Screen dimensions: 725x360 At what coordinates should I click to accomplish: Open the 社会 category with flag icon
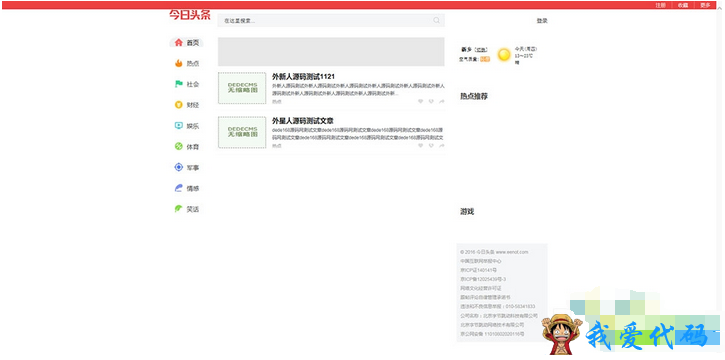click(186, 84)
